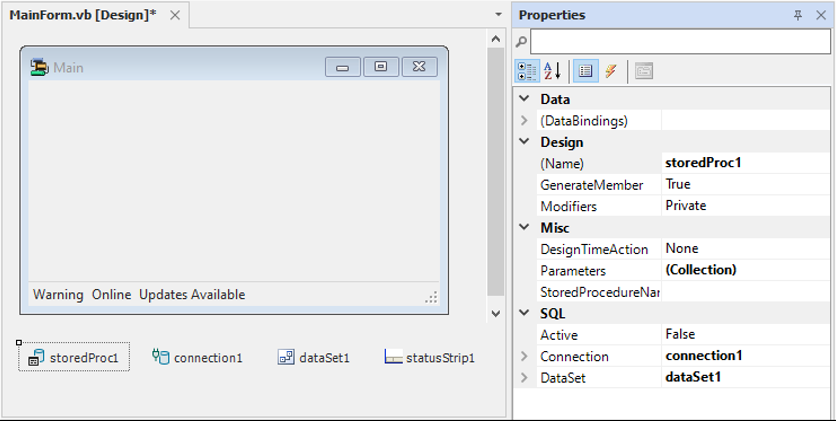The width and height of the screenshot is (836, 421).
Task: Click the Properties search input field
Action: pos(680,42)
